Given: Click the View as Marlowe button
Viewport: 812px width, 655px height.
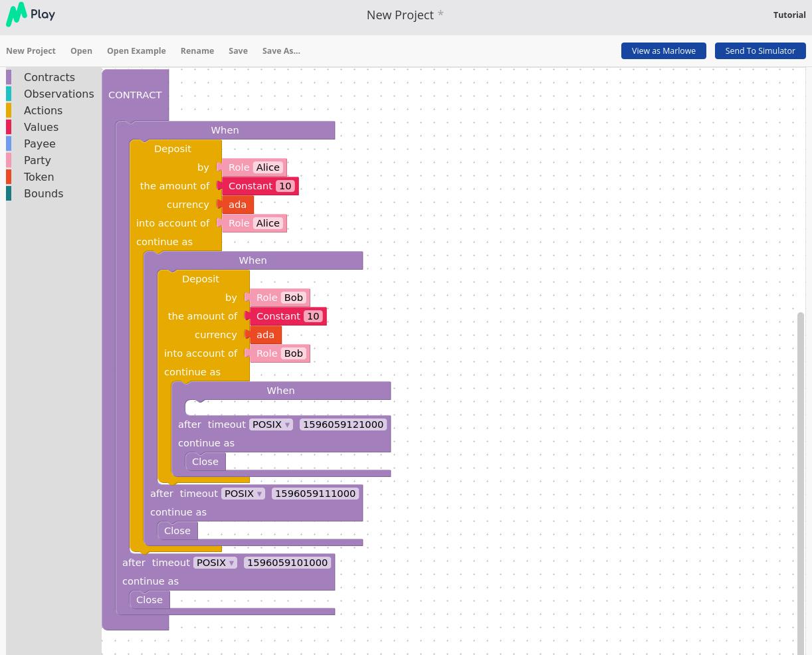Looking at the screenshot, I should (664, 50).
